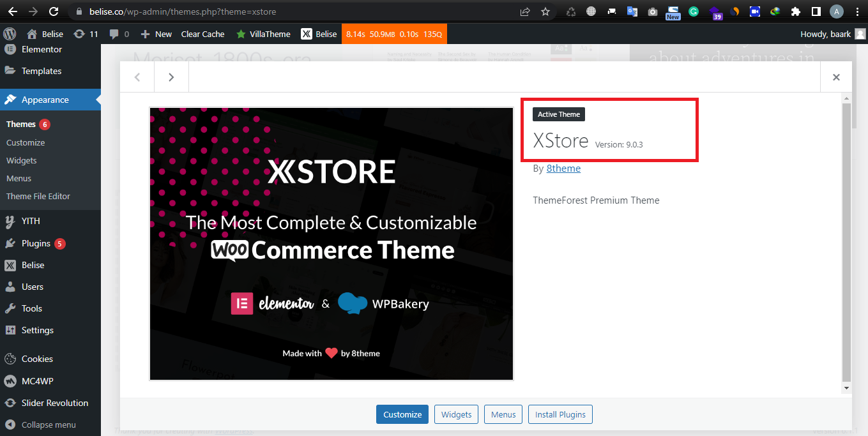Open VillaTheme admin bar menu
868x436 pixels.
pos(263,34)
